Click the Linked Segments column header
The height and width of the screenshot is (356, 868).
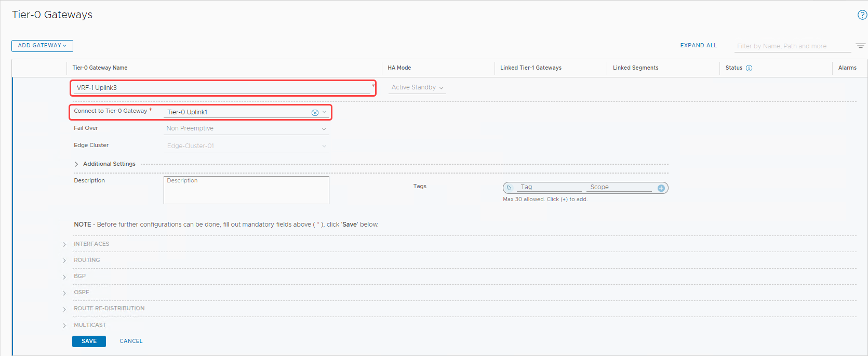click(x=635, y=68)
